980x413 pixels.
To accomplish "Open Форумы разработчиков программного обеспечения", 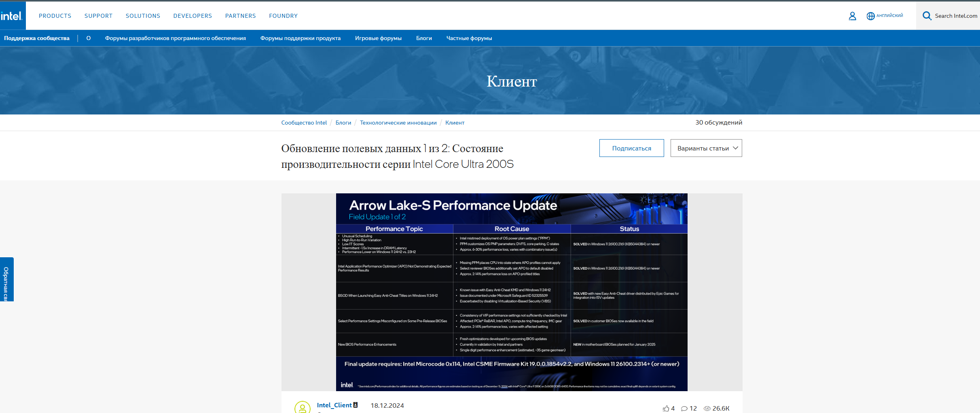I will [176, 38].
